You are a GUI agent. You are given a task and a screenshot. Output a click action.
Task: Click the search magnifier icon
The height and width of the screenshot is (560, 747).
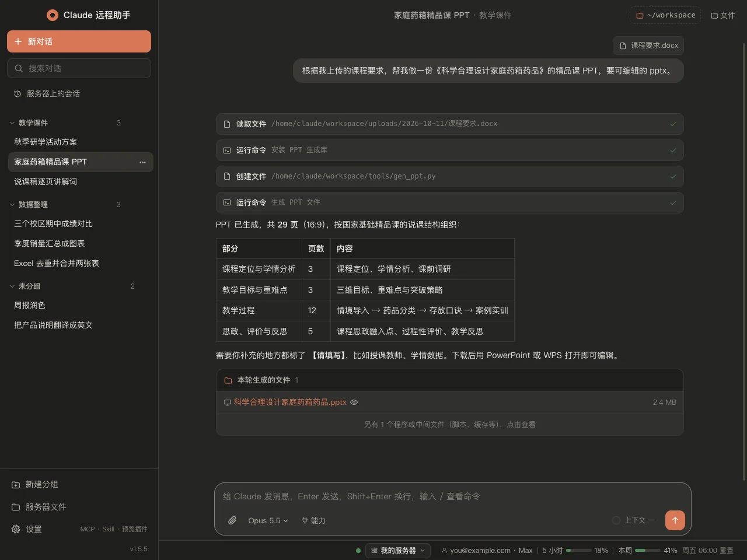coord(19,68)
